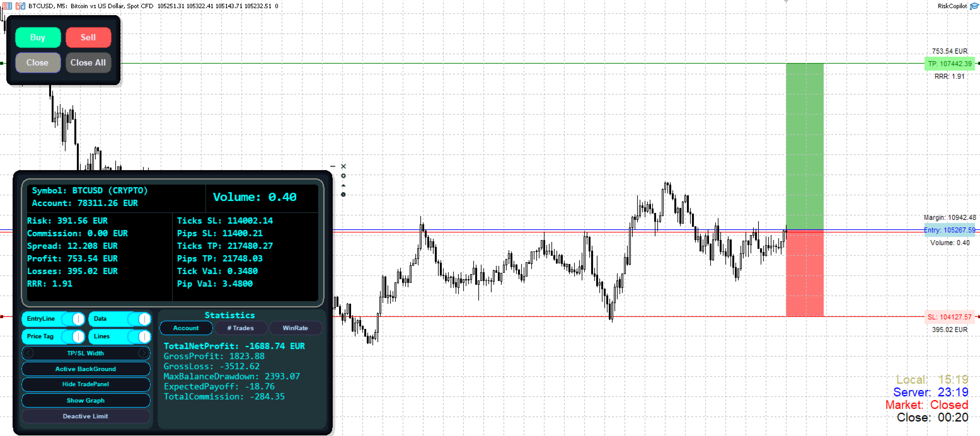Click the 395.02 EUR label below SL tag

tap(950, 330)
